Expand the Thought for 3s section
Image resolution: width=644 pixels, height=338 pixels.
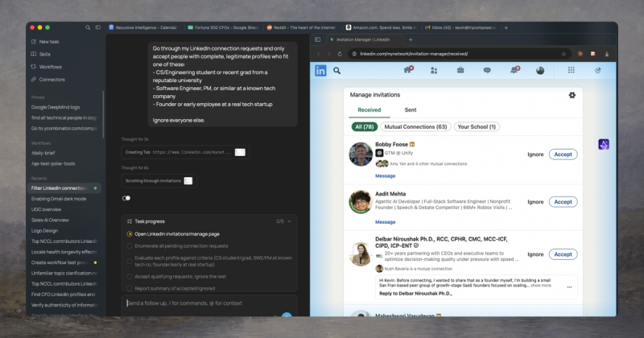point(134,139)
